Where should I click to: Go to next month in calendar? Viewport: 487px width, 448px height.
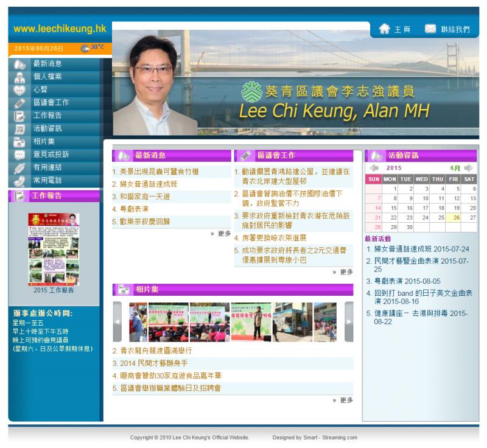click(469, 168)
